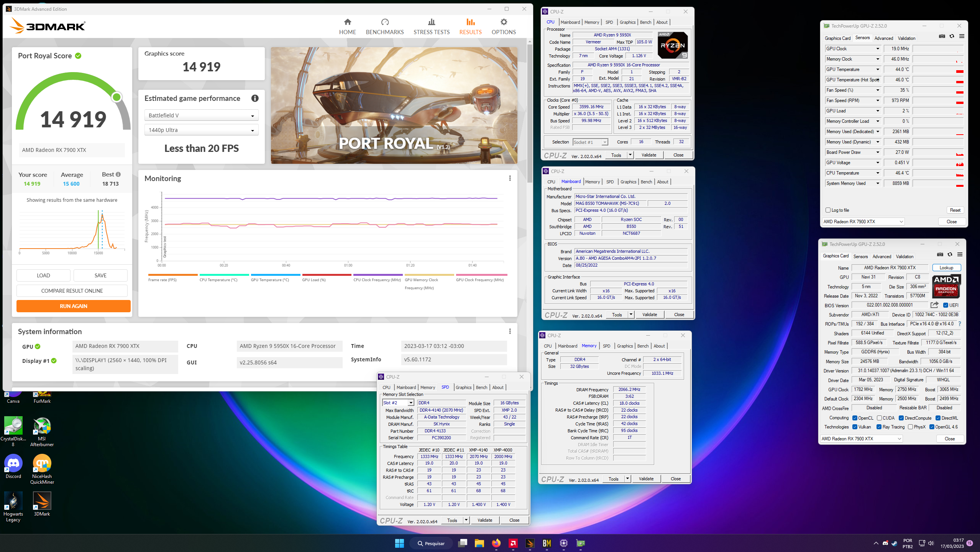
Task: Open the OPTIONS gear in 3DMark
Action: click(x=504, y=26)
